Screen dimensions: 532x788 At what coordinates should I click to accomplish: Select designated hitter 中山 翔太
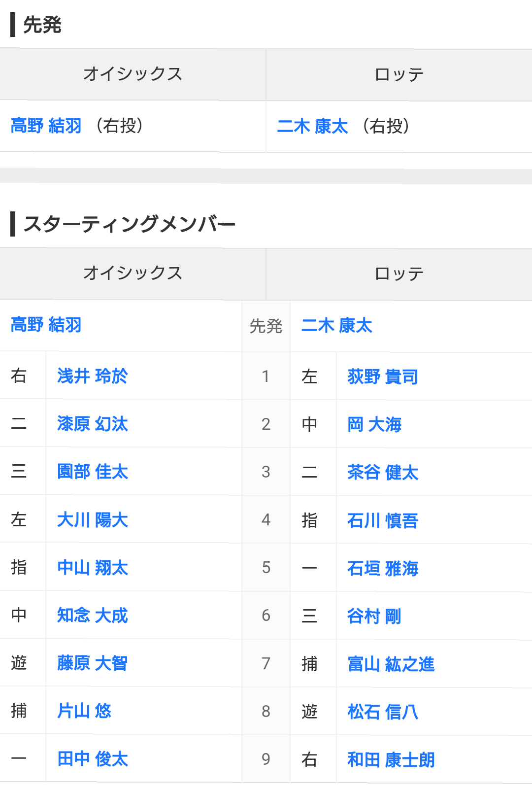(92, 567)
